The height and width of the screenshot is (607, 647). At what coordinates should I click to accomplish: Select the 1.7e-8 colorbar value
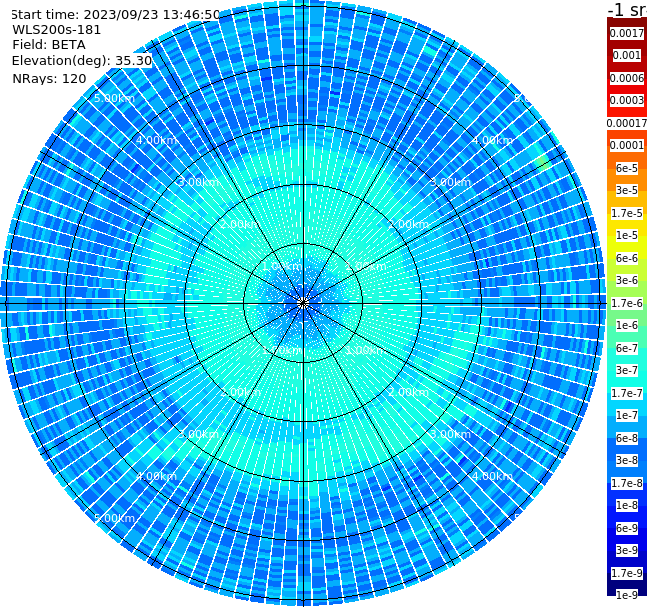point(627,483)
